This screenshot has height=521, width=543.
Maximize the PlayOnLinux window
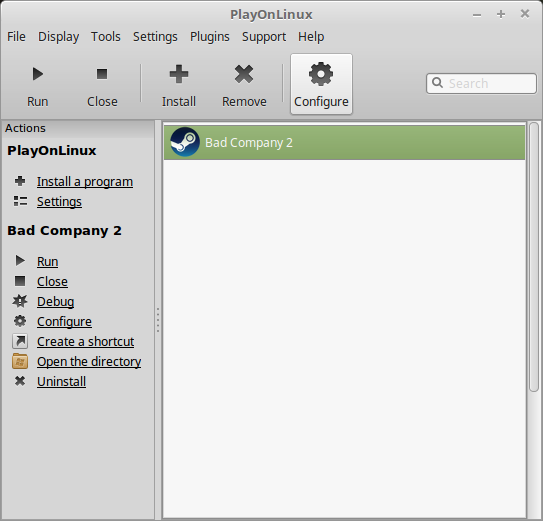coord(501,14)
